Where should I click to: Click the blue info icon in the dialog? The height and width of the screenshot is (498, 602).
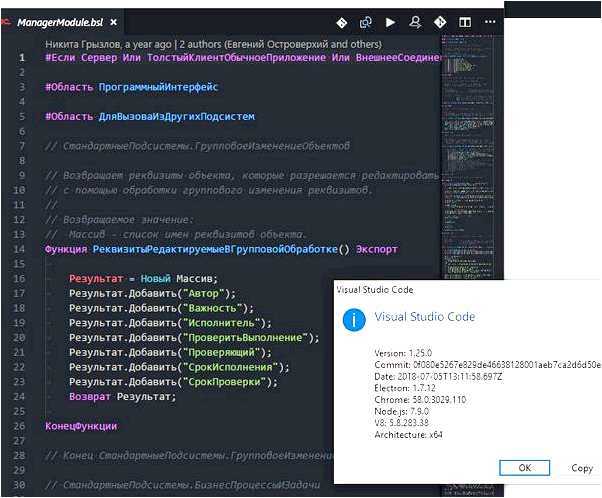354,319
